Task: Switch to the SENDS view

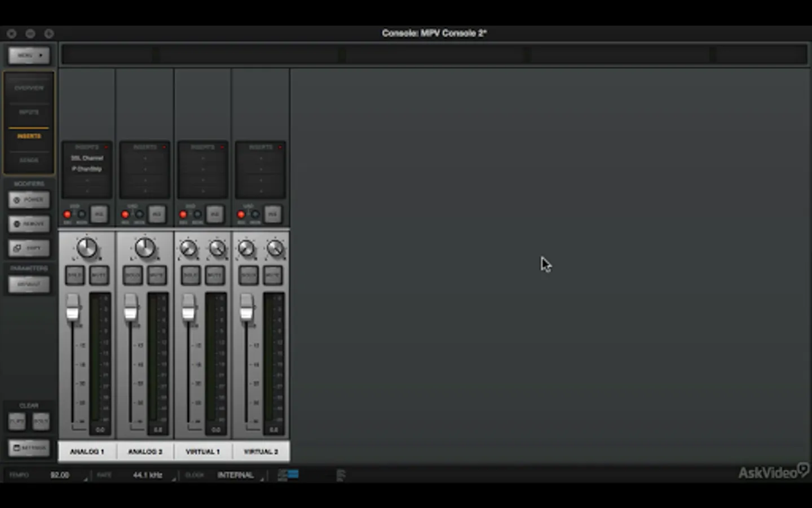Action: pos(29,160)
